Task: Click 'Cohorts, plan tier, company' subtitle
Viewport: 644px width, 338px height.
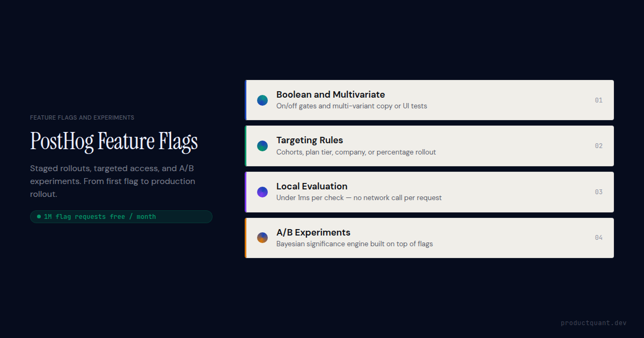Action: 356,152
